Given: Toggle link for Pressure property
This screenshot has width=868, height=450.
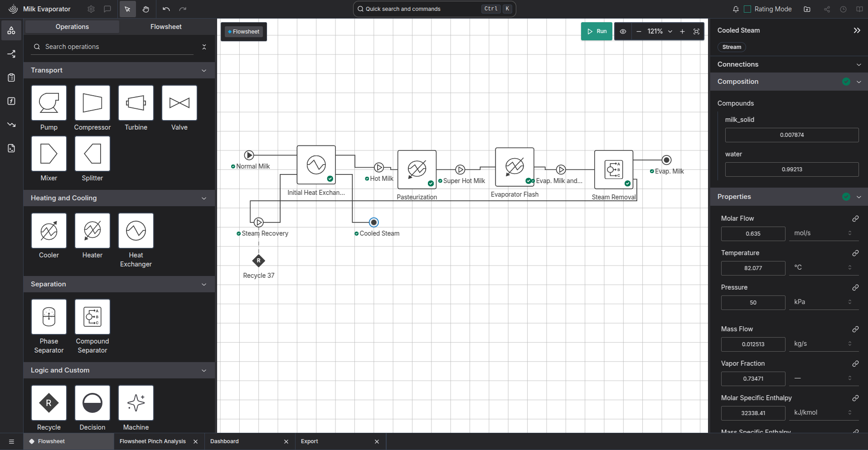Looking at the screenshot, I should click(x=855, y=287).
